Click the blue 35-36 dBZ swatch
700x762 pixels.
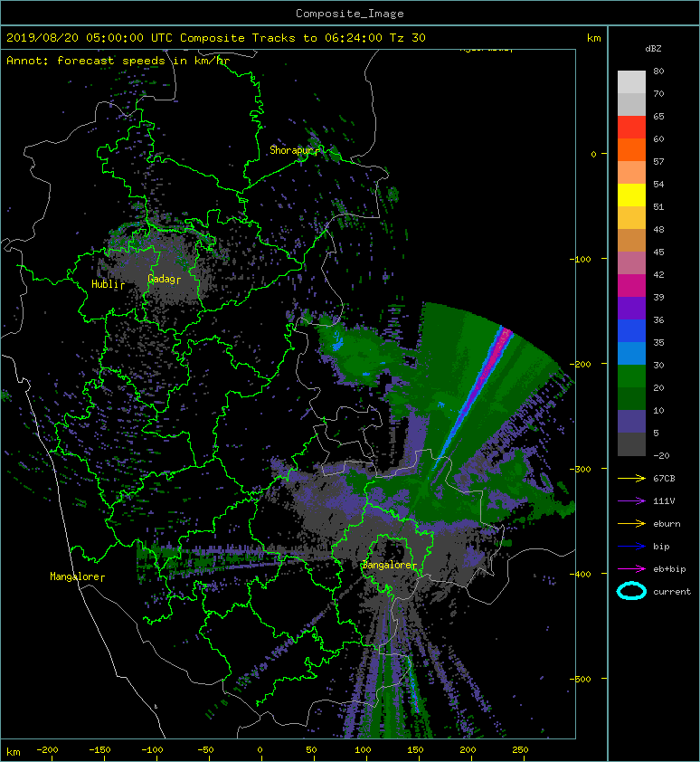click(631, 330)
